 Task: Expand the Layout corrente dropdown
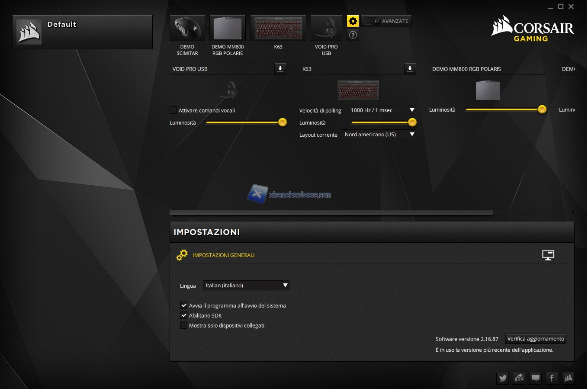pos(379,135)
